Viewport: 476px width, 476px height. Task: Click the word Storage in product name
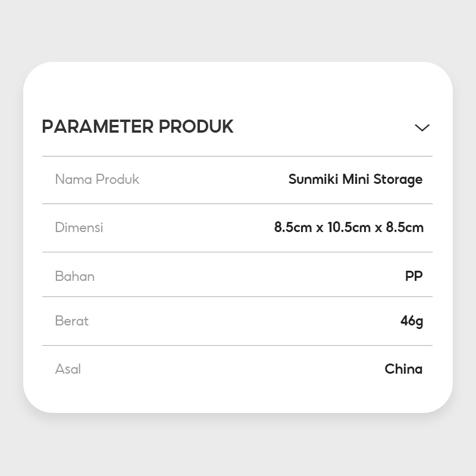click(398, 180)
